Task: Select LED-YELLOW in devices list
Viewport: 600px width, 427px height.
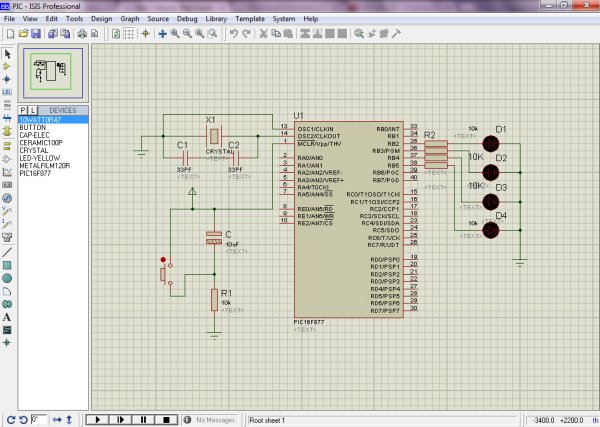Action: point(37,157)
